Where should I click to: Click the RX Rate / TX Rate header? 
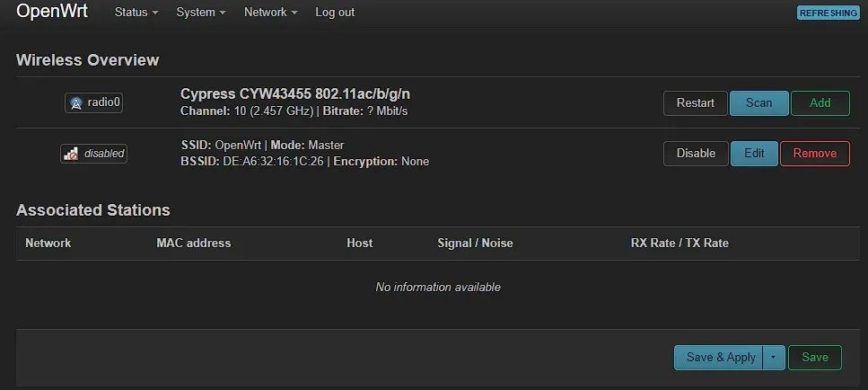point(679,243)
